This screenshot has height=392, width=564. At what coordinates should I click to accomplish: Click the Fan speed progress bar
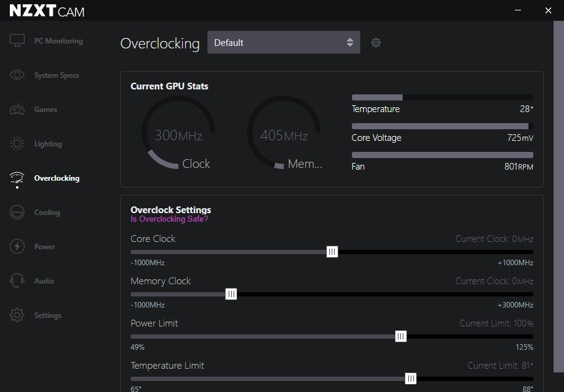(443, 155)
